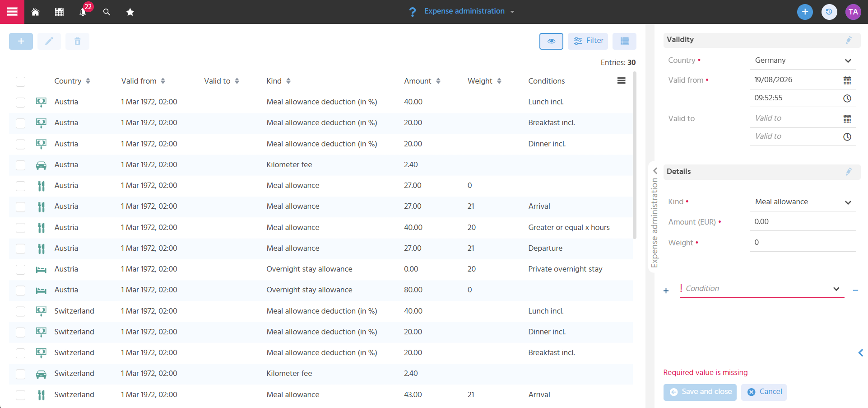Collapse the Expense administration side panel
The width and height of the screenshot is (868, 408).
[x=655, y=171]
